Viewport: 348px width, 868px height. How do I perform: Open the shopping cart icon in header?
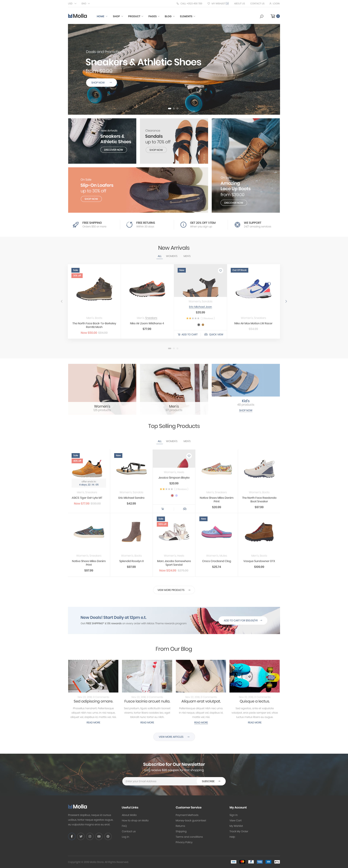pos(273,16)
